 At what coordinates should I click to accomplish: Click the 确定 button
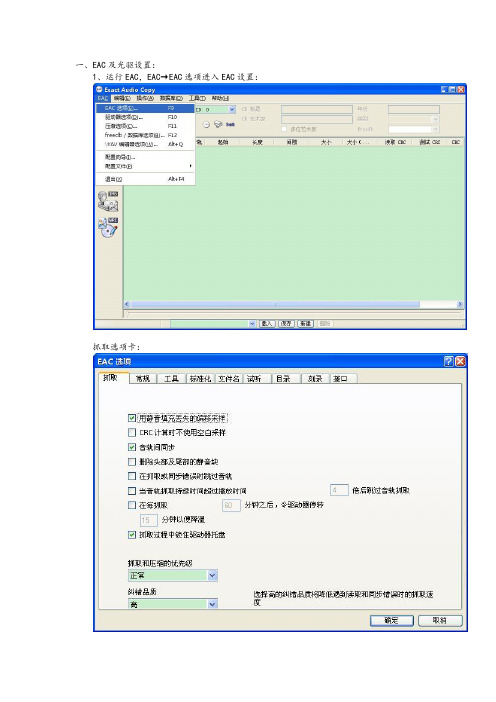(x=392, y=621)
